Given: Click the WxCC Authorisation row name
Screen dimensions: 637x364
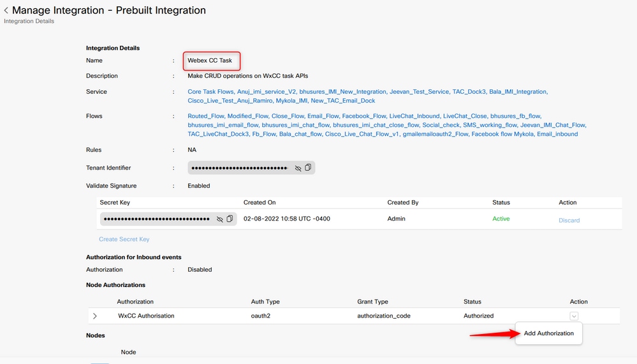Looking at the screenshot, I should tap(146, 316).
